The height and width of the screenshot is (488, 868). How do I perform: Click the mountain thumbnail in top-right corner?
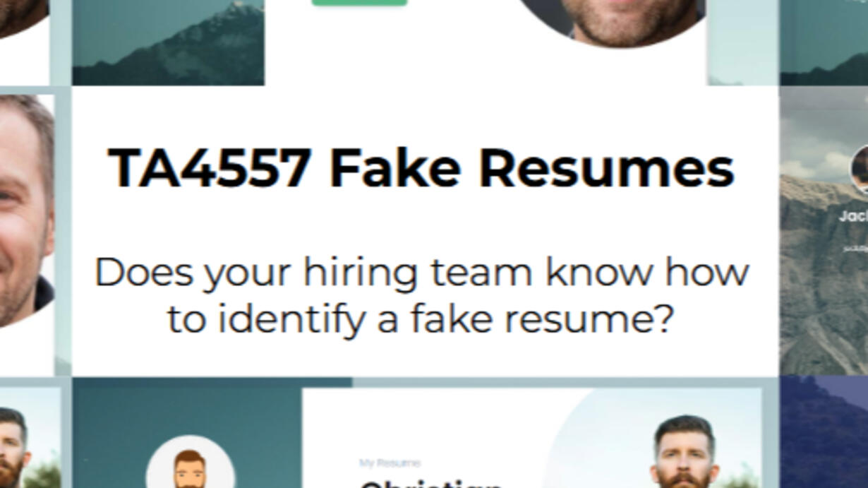point(824,42)
